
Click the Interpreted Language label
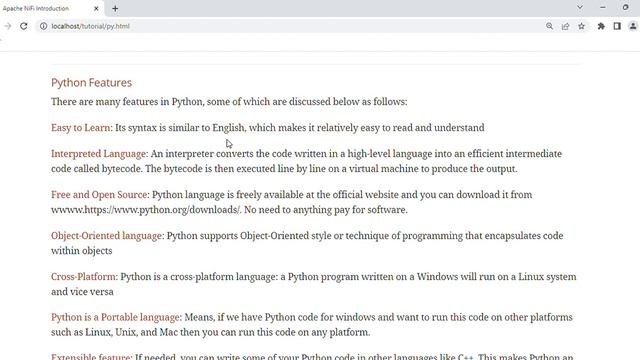[98, 154]
